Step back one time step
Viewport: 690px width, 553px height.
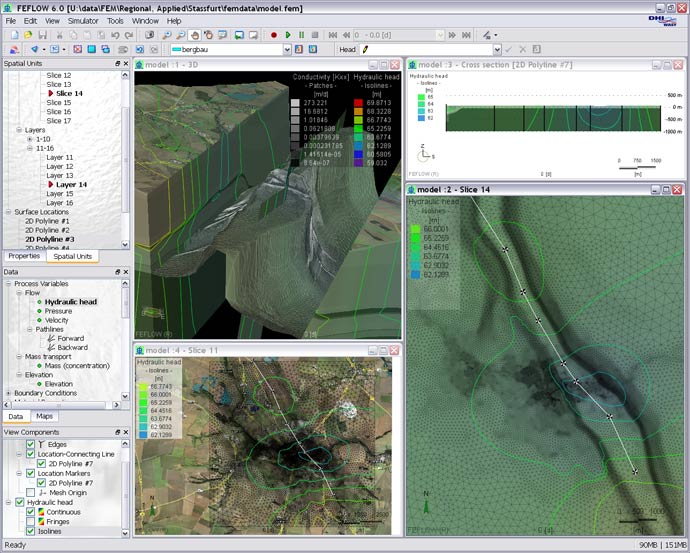pos(346,35)
